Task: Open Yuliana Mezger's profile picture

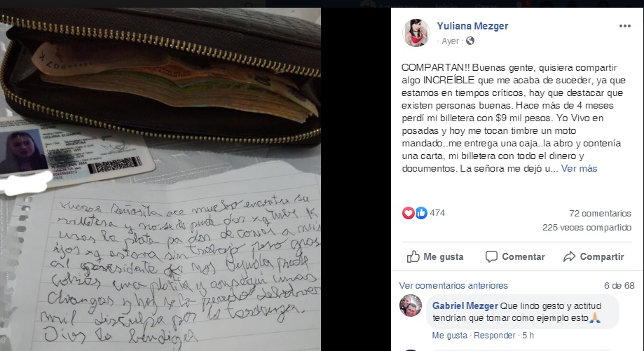Action: point(416,33)
